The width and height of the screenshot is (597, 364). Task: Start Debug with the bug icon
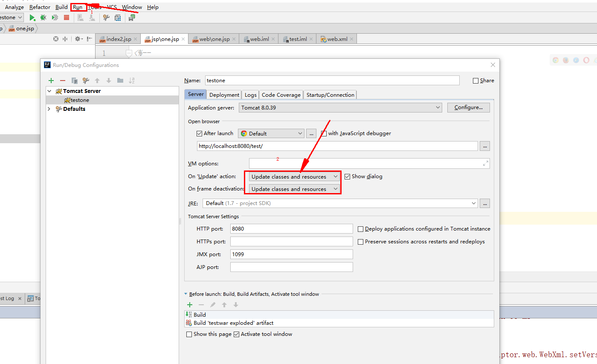43,17
